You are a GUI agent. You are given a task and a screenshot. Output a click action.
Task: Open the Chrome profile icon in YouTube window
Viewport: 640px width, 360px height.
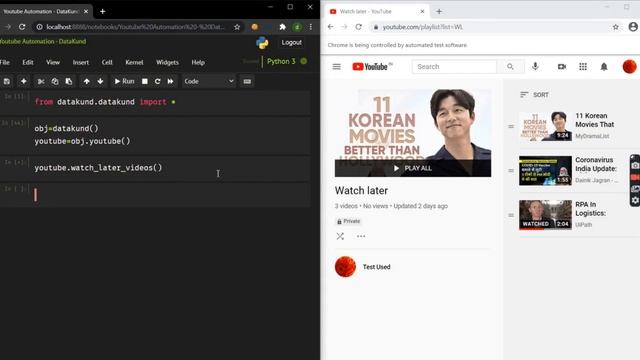pos(633,27)
